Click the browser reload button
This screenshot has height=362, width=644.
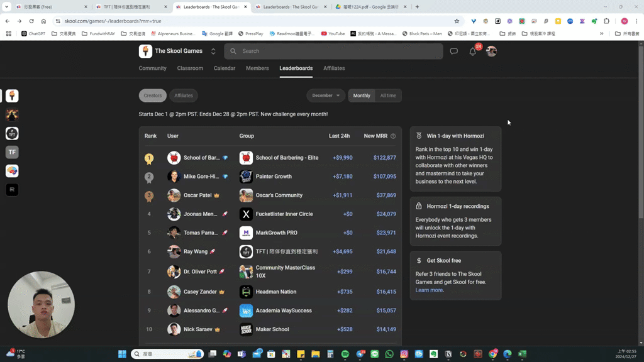pyautogui.click(x=31, y=21)
